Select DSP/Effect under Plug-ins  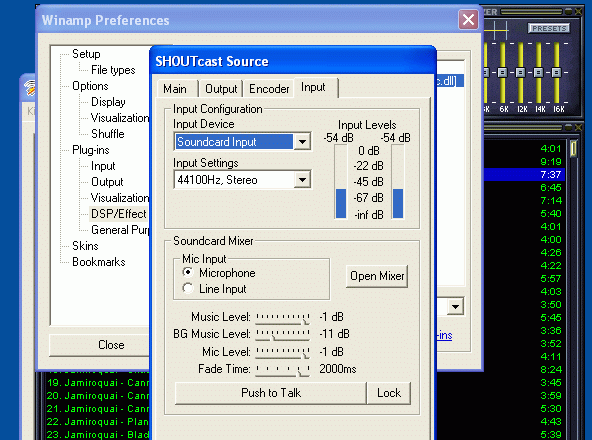pos(119,214)
